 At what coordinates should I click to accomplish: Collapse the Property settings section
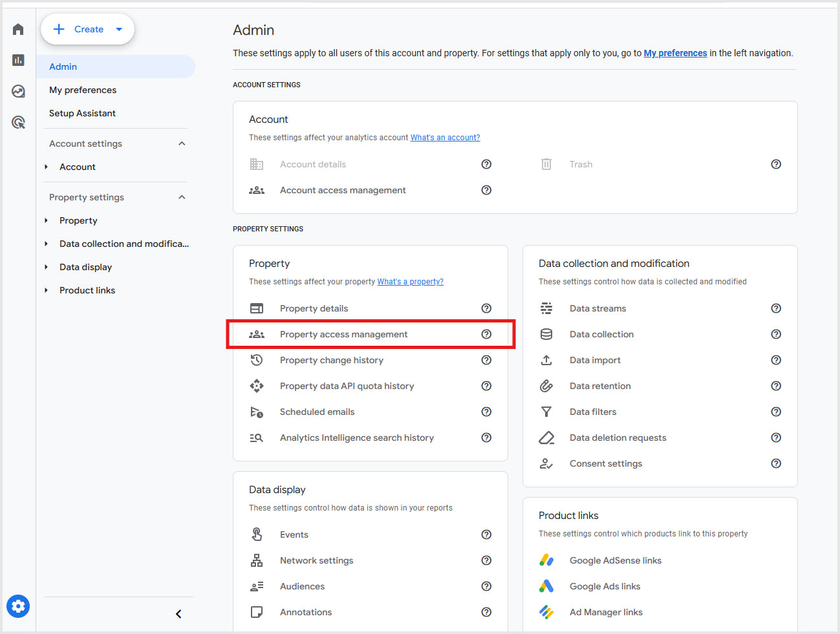pos(182,197)
